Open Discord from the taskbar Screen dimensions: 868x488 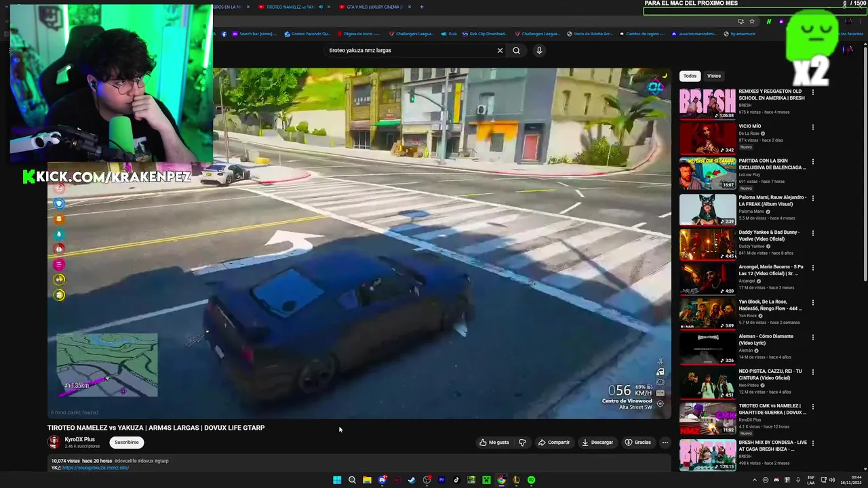pyautogui.click(x=382, y=480)
